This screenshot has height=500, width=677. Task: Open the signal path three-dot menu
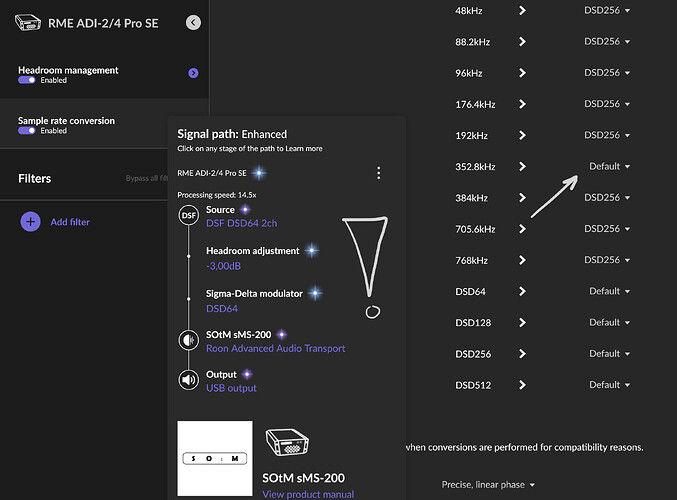[378, 173]
